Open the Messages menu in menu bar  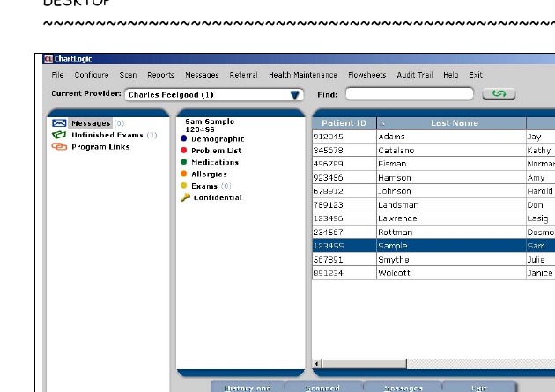coord(202,75)
